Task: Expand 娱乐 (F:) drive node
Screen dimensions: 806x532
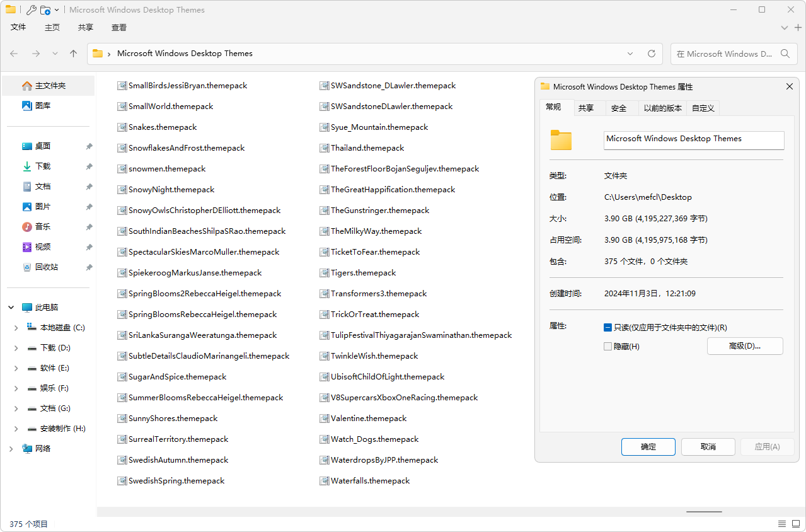Action: click(x=16, y=388)
